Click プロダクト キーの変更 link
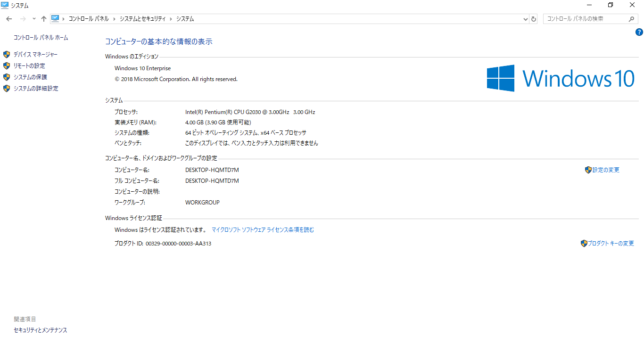Image resolution: width=644 pixels, height=343 pixels. coord(611,244)
